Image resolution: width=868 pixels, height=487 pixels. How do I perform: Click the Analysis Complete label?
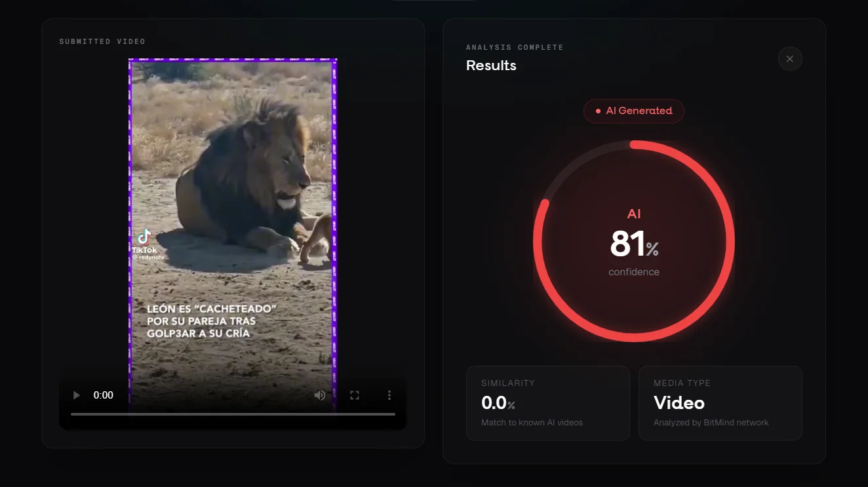515,47
